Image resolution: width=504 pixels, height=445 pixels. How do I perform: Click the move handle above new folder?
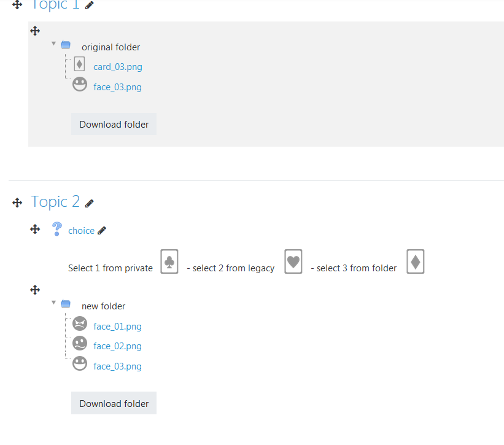[x=35, y=290]
